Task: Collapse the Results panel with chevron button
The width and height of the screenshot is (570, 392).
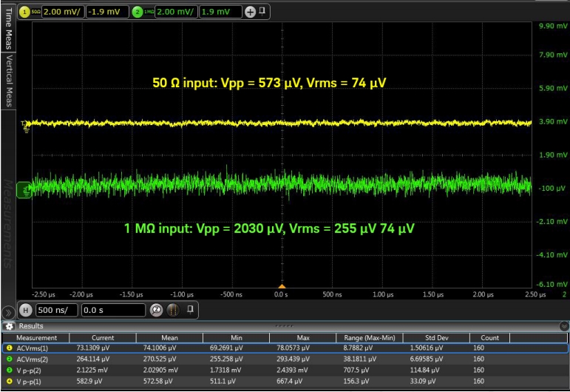Action: click(564, 326)
